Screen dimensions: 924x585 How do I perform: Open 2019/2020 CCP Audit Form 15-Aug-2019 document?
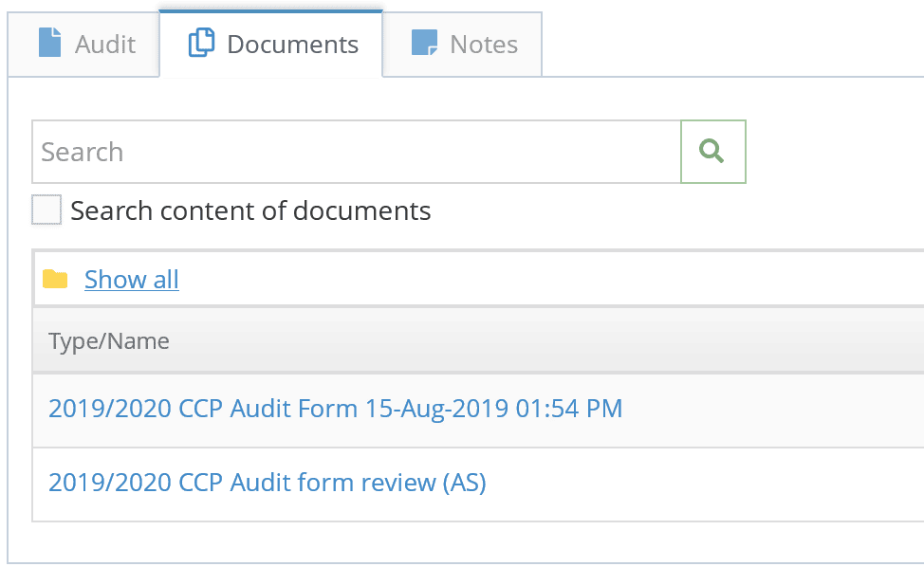coord(335,409)
